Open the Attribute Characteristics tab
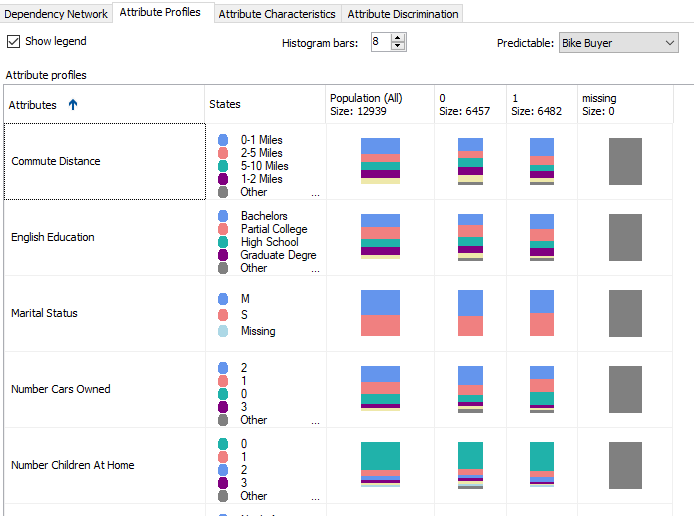Image resolution: width=694 pixels, height=516 pixels. tap(276, 14)
